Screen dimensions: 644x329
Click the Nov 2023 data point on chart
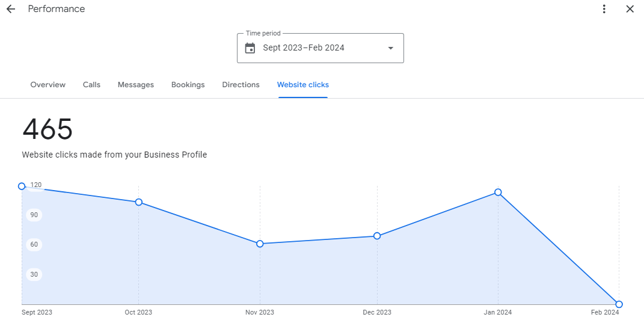pyautogui.click(x=260, y=244)
